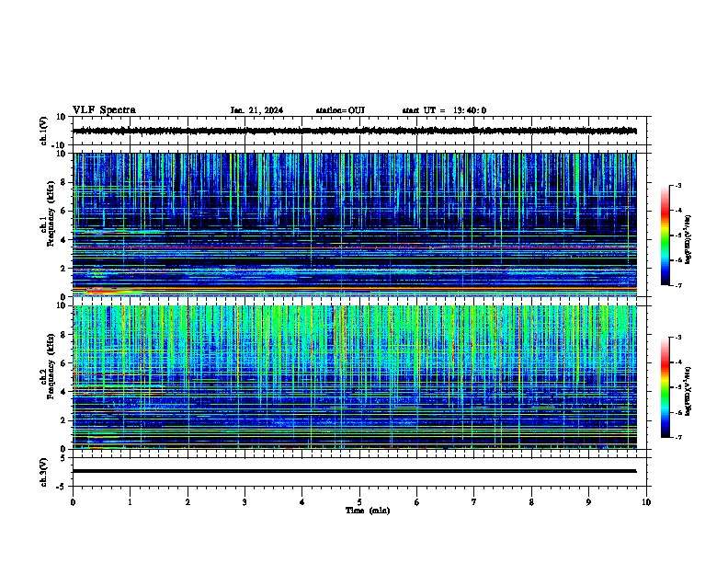Select ch.2 "Frequency (kHz)" axis label
This screenshot has height=563, width=728.
pyautogui.click(x=51, y=366)
